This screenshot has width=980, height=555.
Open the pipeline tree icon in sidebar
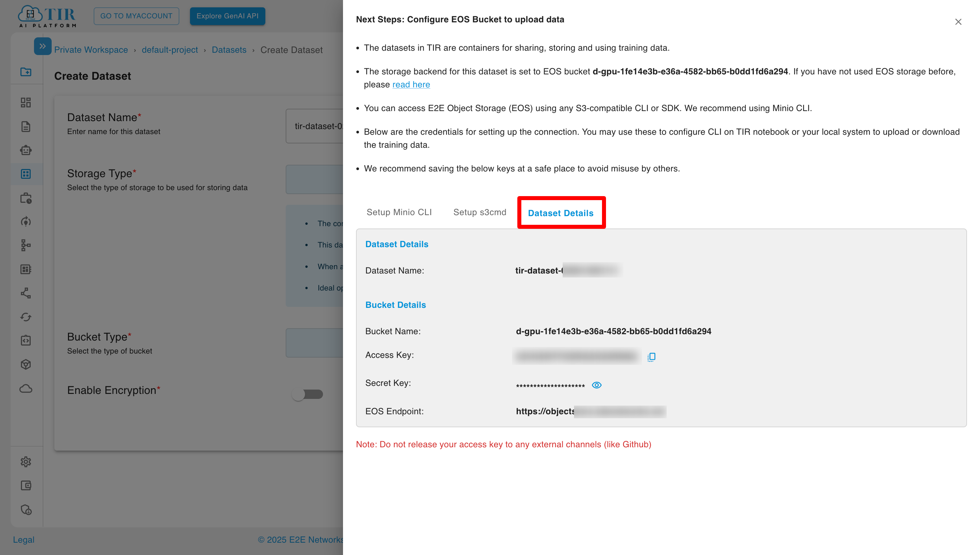26,245
